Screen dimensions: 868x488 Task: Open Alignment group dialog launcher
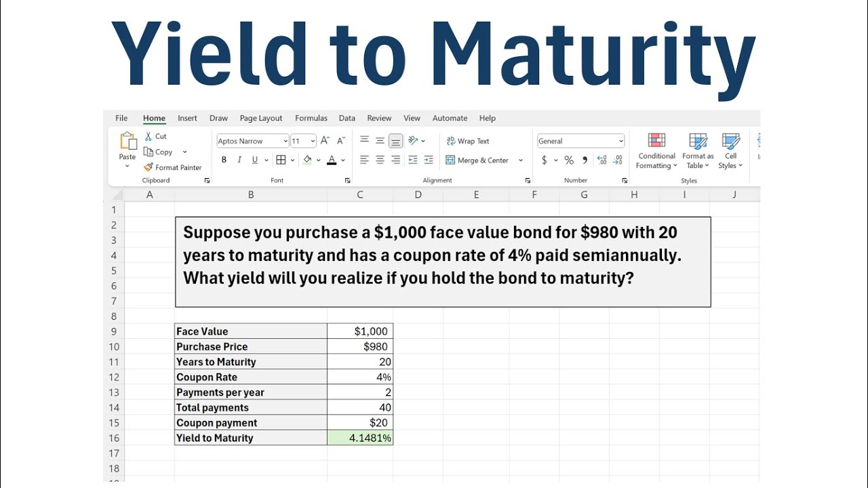point(528,180)
